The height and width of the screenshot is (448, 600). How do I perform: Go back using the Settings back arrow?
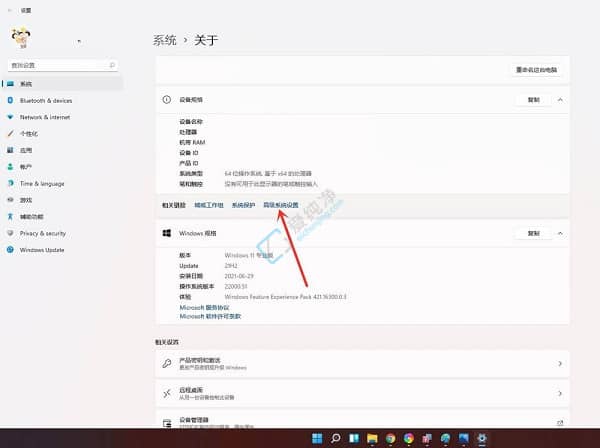pos(10,10)
